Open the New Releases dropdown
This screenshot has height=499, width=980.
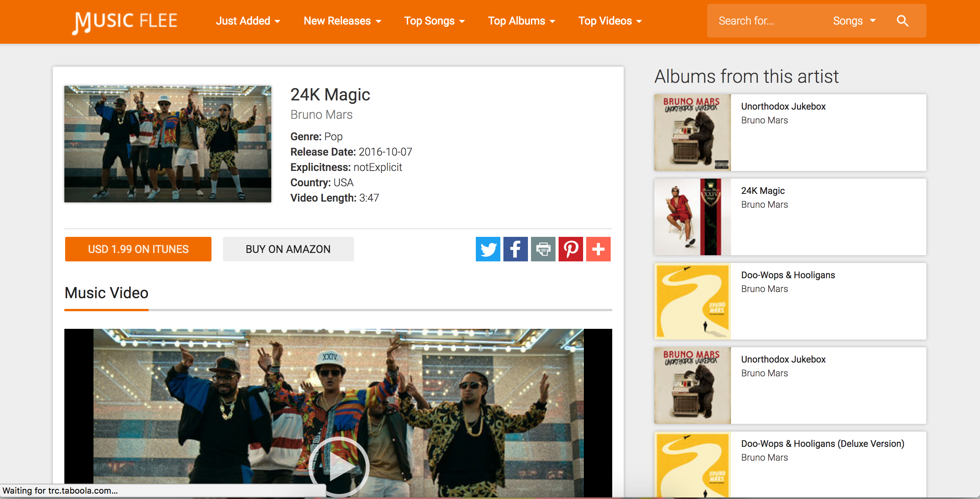coord(342,21)
